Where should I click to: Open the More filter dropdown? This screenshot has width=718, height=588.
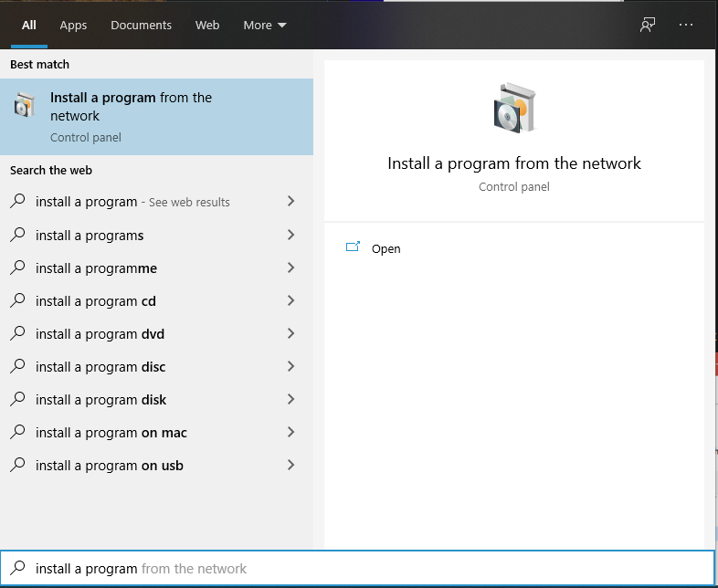[265, 25]
